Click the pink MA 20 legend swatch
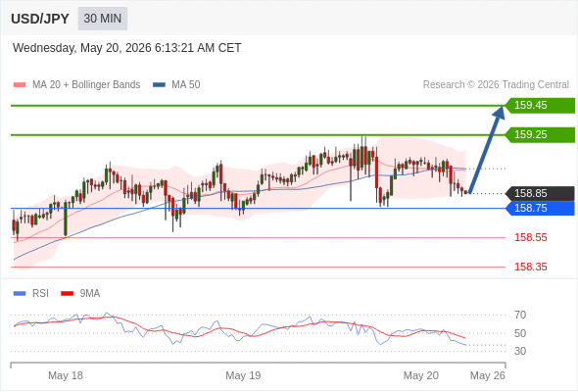This screenshot has height=392, width=578. click(20, 85)
